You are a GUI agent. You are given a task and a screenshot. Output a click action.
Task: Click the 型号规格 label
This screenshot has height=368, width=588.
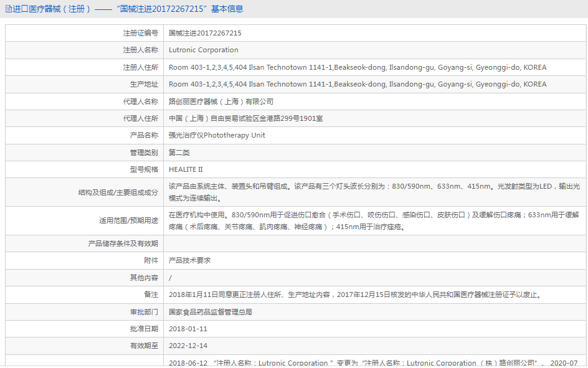click(144, 169)
